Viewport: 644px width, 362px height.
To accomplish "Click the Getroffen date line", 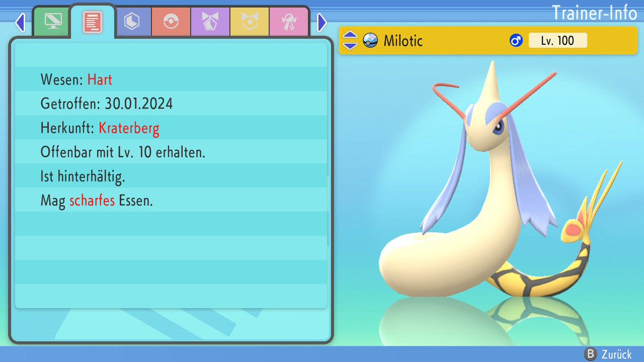I will point(107,104).
